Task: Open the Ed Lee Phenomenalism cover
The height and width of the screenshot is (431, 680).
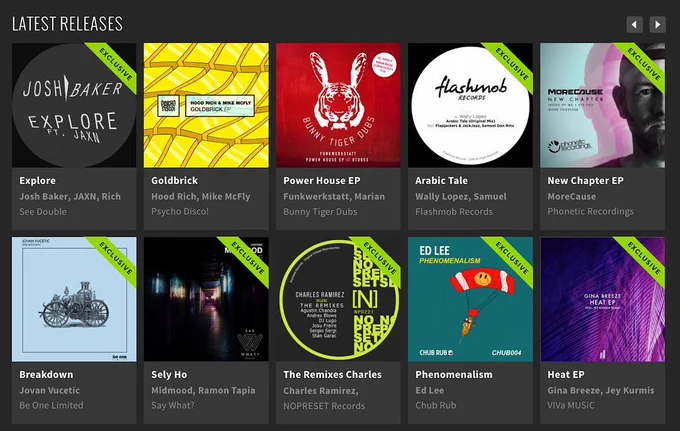Action: click(x=470, y=299)
